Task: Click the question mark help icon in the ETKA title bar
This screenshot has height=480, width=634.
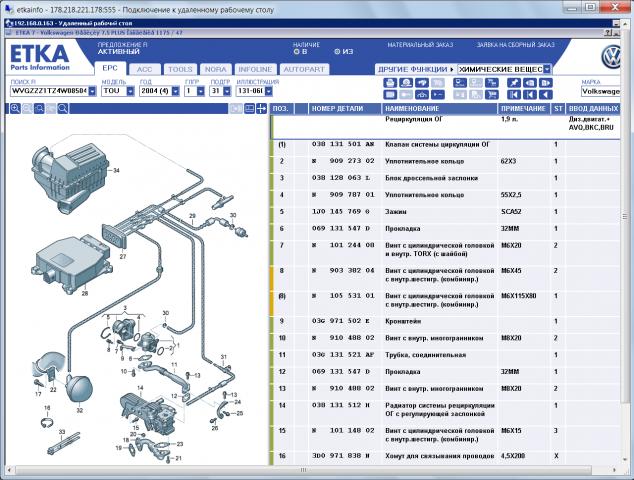Action: click(x=608, y=33)
